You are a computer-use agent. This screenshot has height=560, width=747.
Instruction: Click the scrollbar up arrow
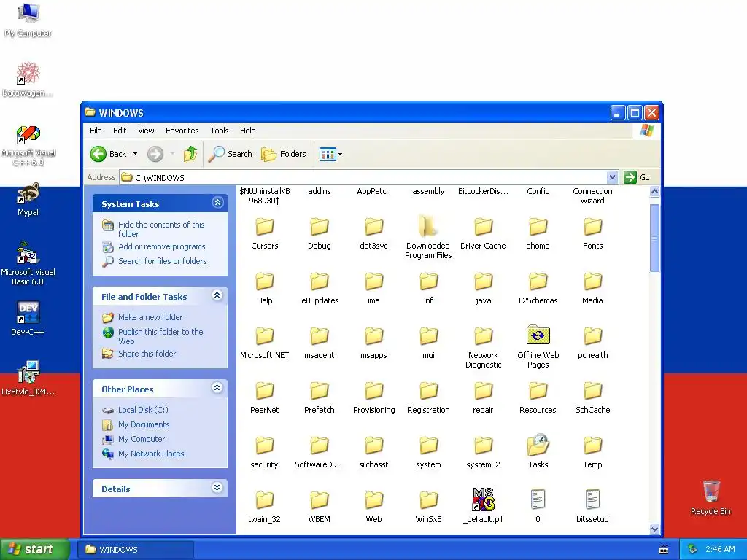point(654,192)
